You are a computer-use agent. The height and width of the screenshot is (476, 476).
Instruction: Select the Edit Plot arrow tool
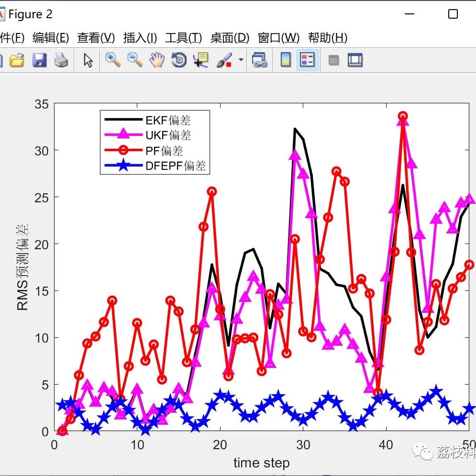(88, 60)
